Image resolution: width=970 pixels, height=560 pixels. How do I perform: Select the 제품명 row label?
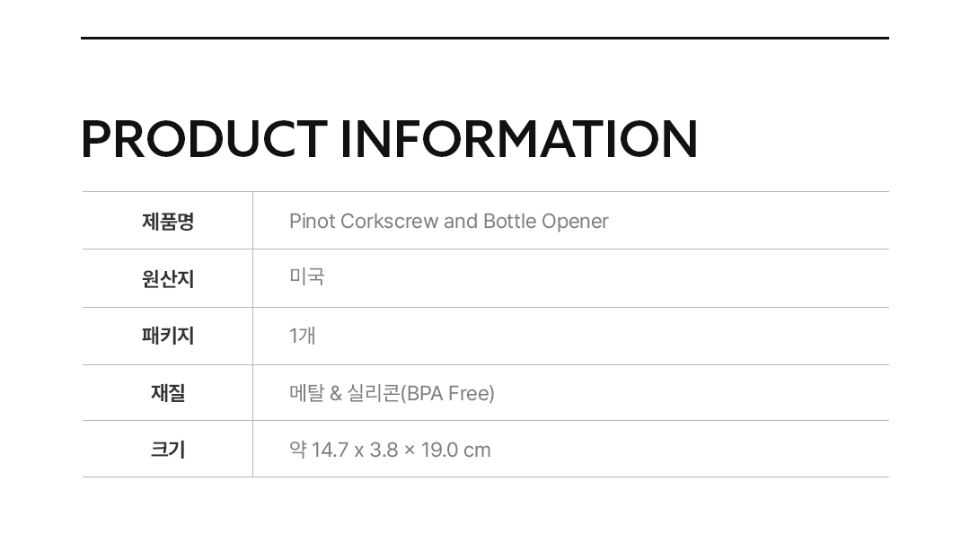[168, 222]
